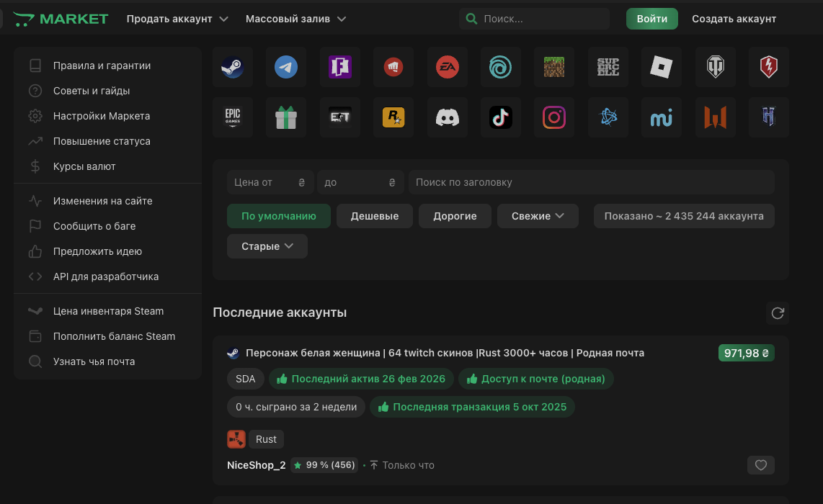Open the Instagram accounts category icon
This screenshot has height=504, width=823.
(x=554, y=117)
